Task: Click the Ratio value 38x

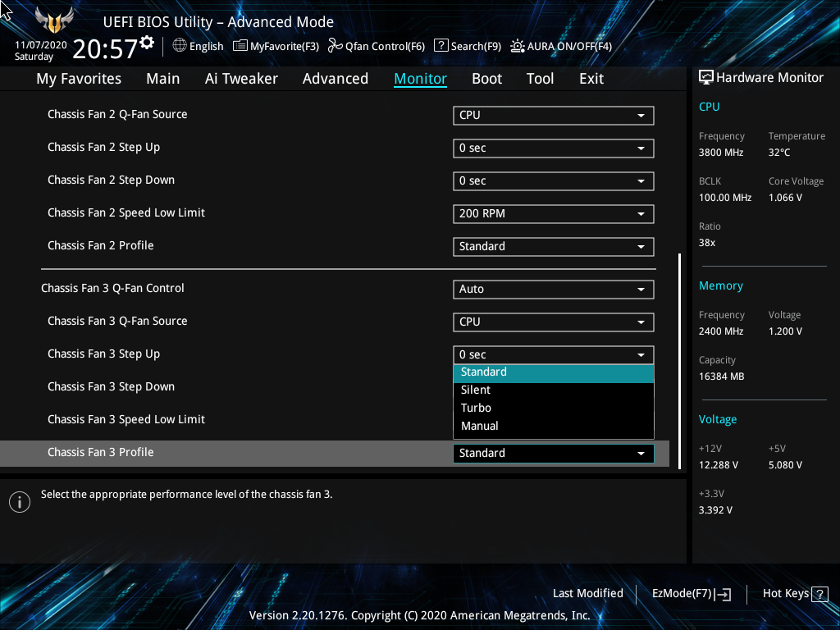Action: [x=706, y=243]
